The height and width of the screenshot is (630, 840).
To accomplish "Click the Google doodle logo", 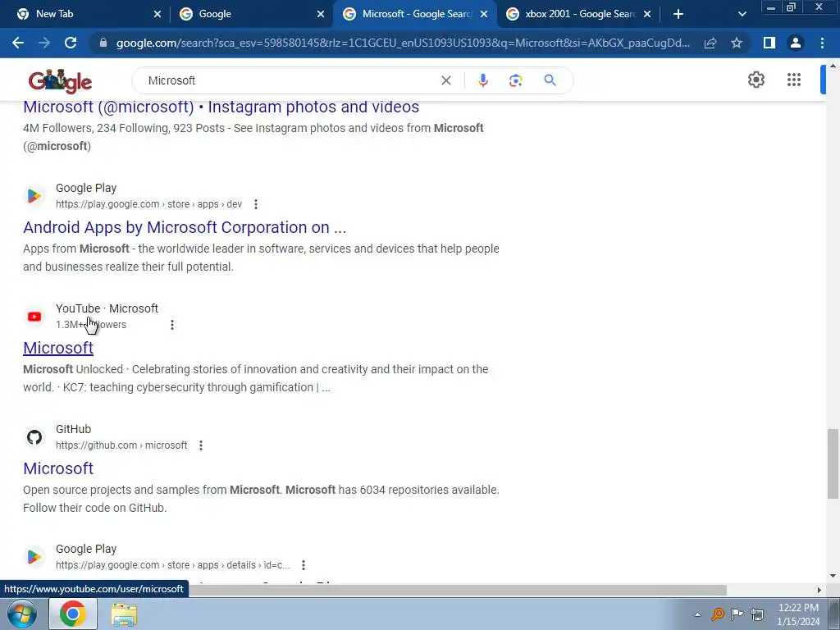I will (x=60, y=81).
